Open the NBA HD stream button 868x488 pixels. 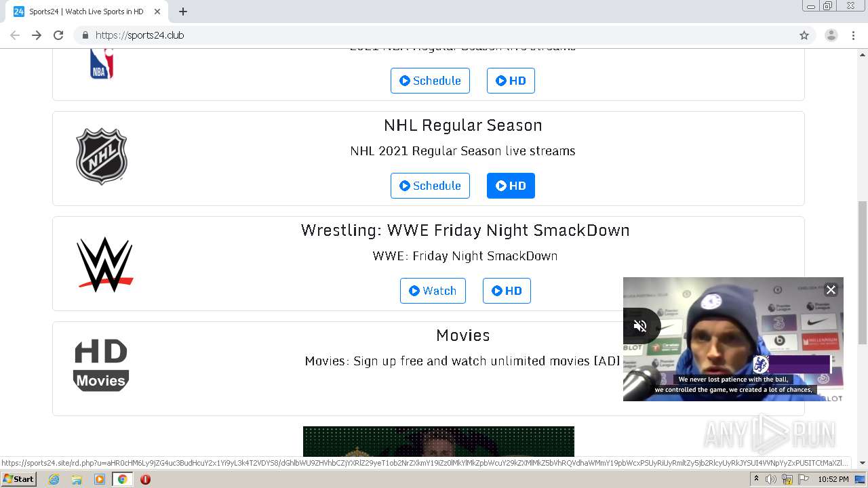(x=511, y=81)
